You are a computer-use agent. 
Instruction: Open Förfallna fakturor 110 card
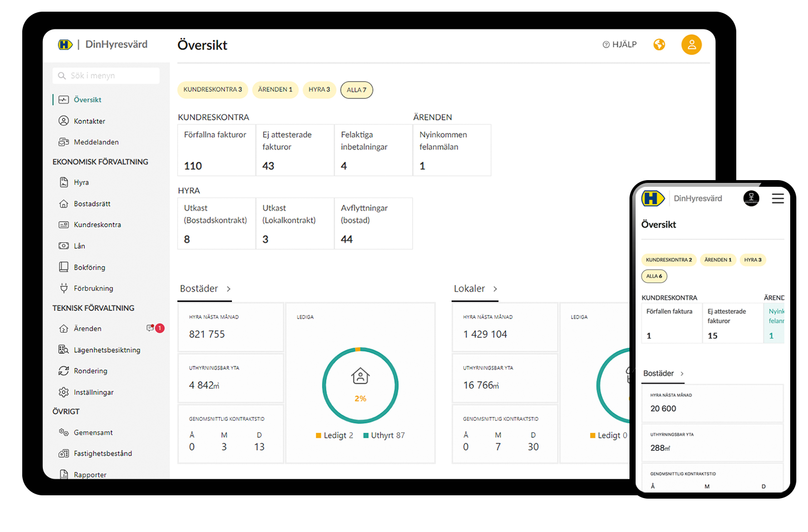click(217, 150)
